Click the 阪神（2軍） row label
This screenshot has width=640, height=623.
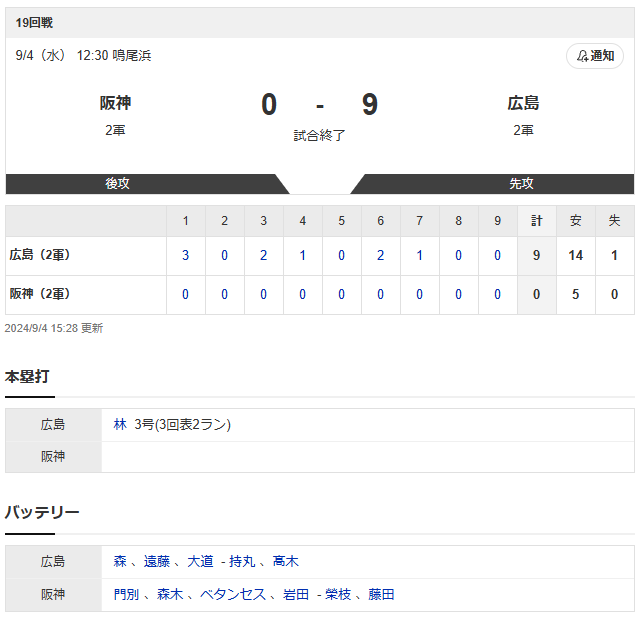point(40,294)
